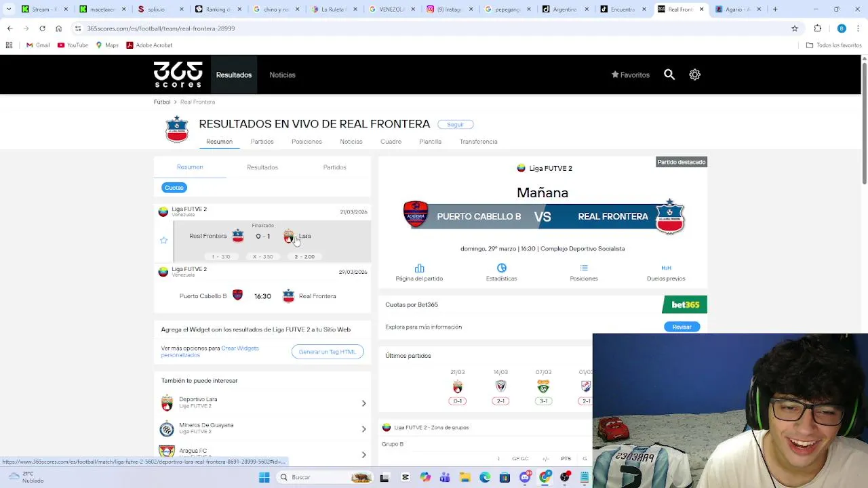Switch to Resultados in site header

(x=234, y=75)
